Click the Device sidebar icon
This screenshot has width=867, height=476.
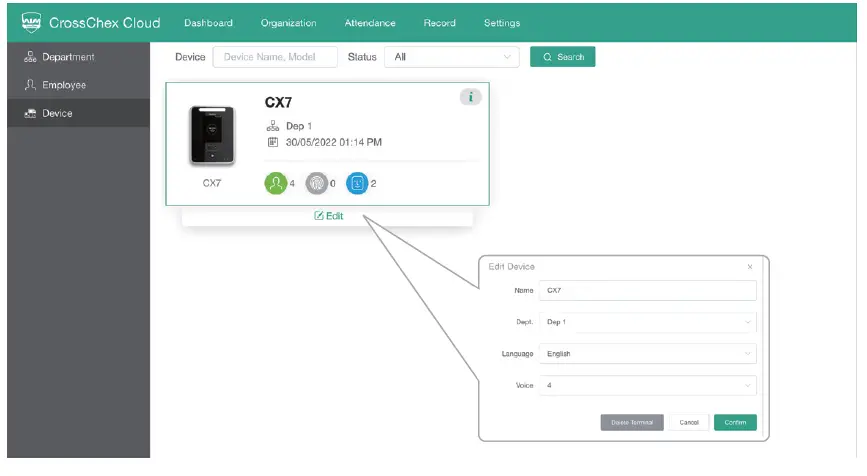click(x=30, y=113)
